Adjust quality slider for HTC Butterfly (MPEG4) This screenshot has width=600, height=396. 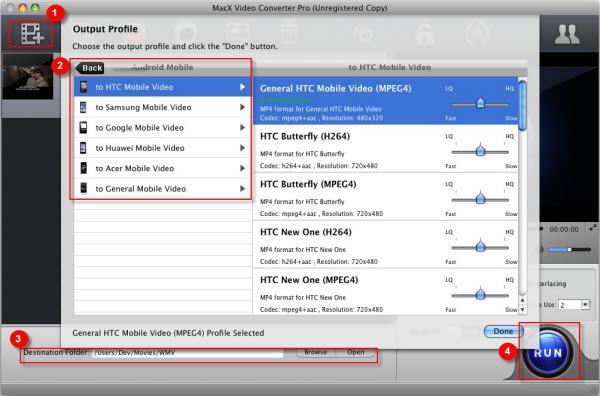[480, 199]
